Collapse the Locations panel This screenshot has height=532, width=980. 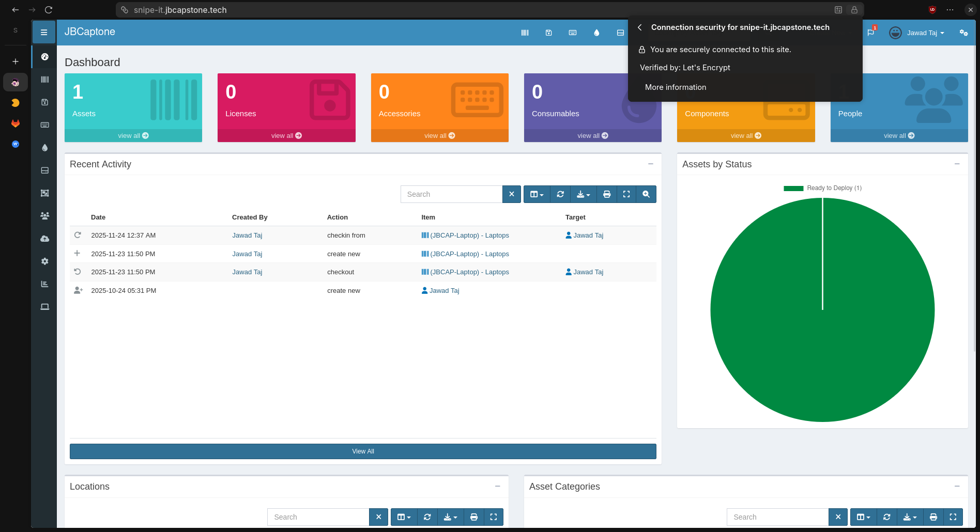(x=498, y=486)
